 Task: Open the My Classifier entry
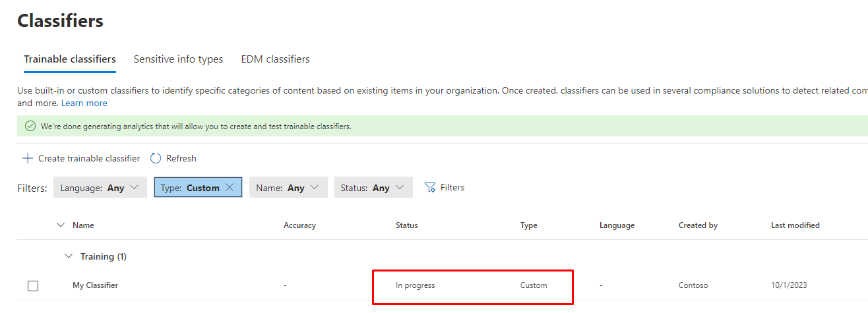pos(95,285)
